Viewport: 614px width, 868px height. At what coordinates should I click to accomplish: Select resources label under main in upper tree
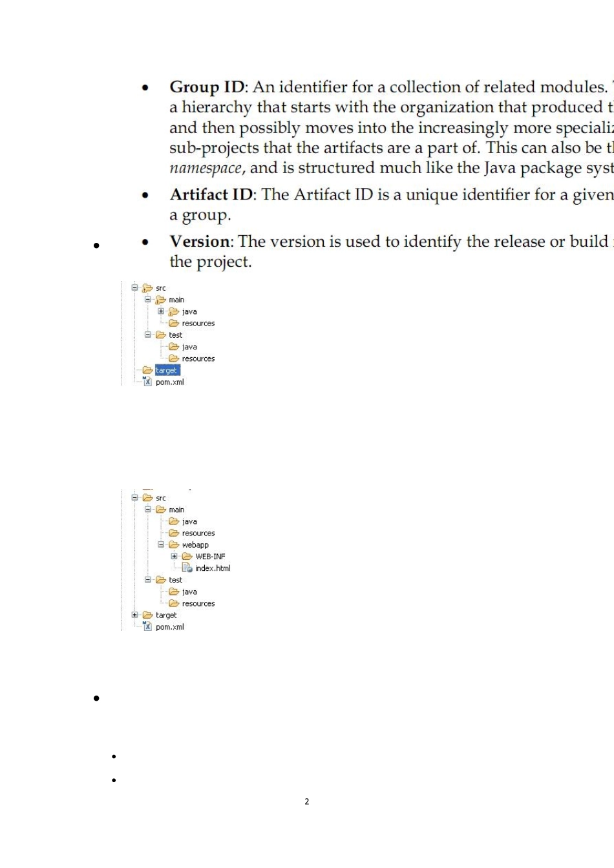click(198, 324)
